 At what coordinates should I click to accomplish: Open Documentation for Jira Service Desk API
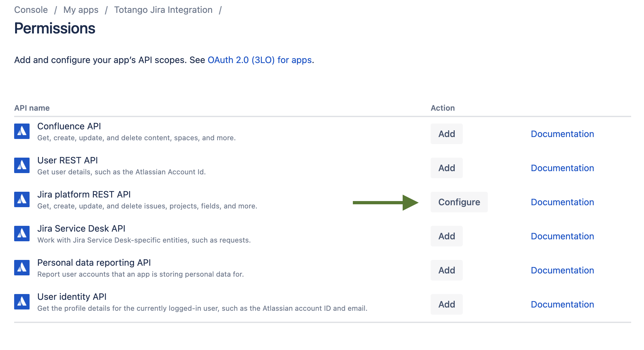click(562, 236)
